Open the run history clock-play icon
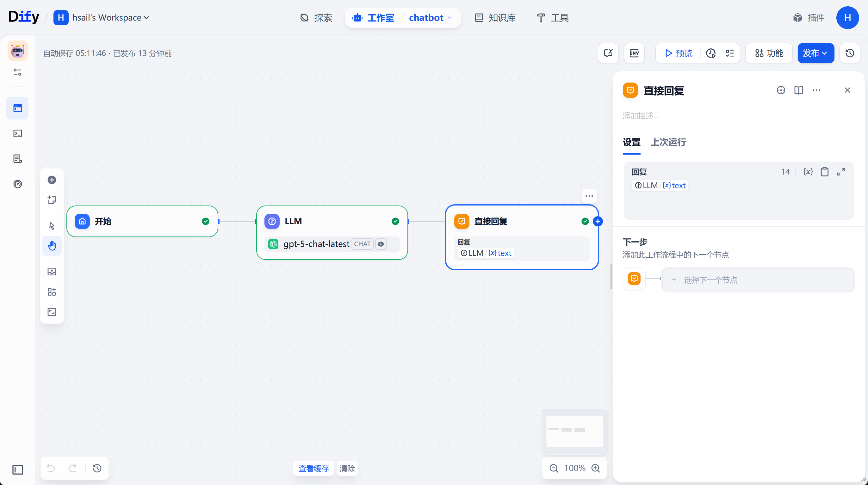 click(x=711, y=53)
